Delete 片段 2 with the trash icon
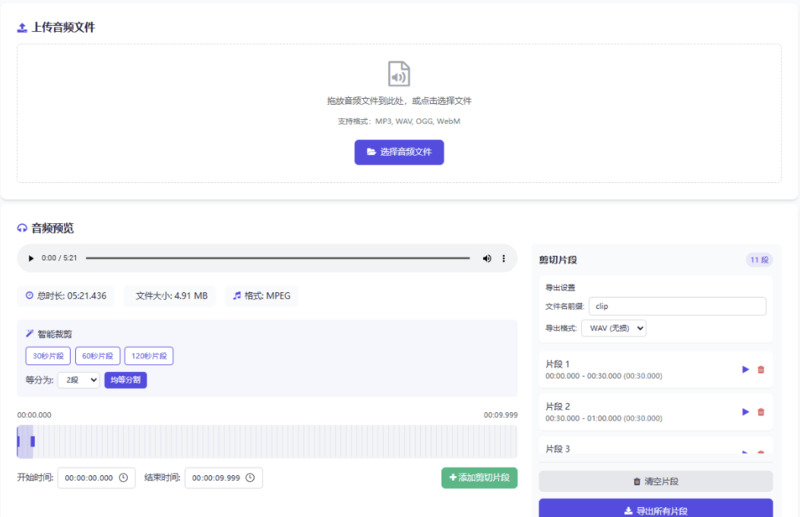 761,411
